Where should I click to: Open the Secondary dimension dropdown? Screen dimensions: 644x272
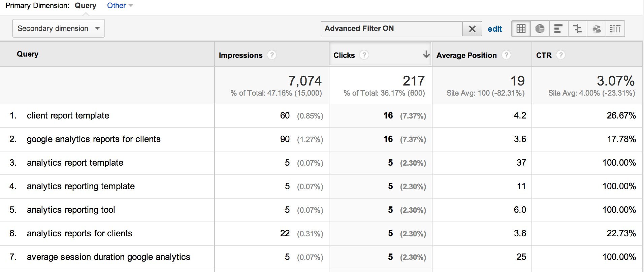coord(58,28)
